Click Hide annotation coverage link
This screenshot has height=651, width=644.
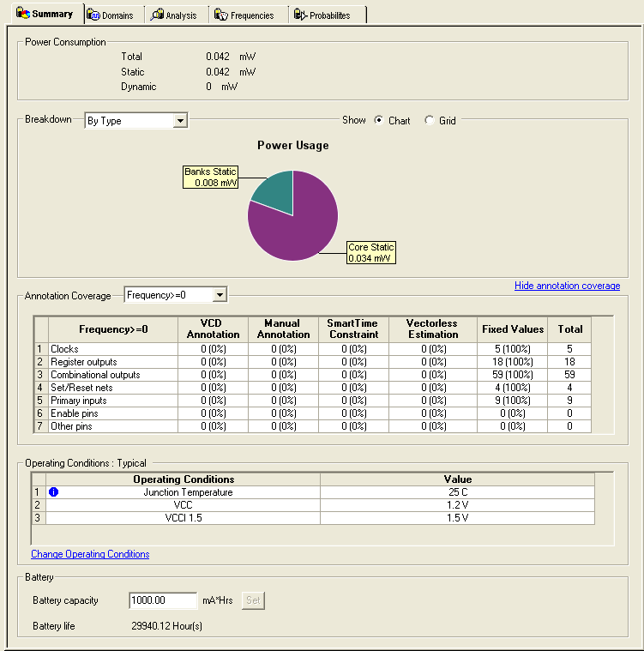click(x=567, y=286)
